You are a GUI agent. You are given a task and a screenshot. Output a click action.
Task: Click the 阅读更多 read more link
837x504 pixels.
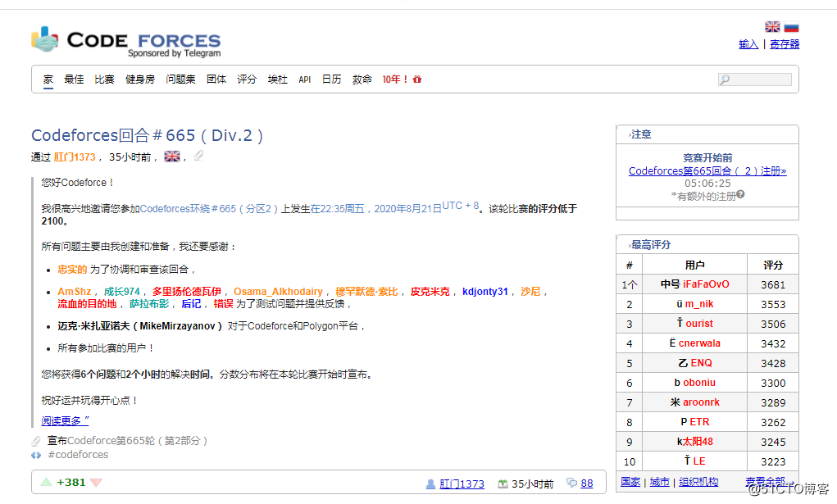coord(65,420)
